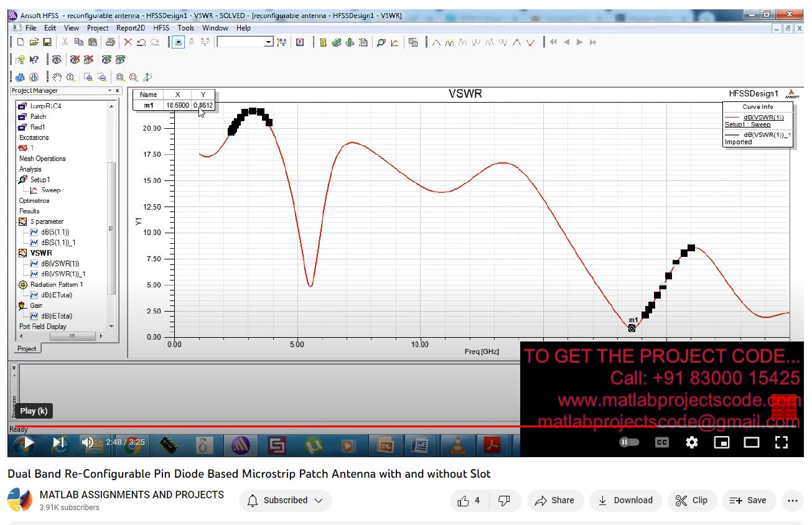Select dB(VSWR(1)) in project tree
The image size is (812, 525).
[x=60, y=264]
